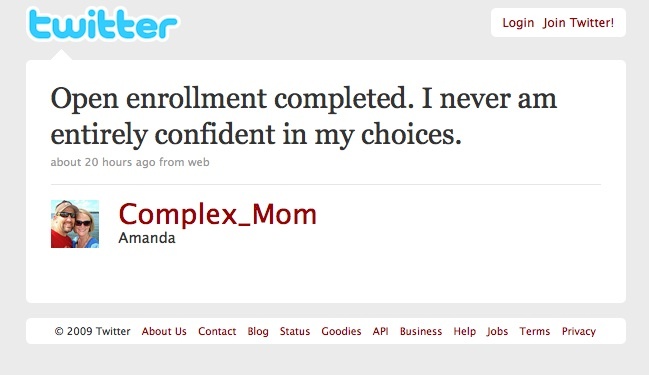Viewport: 649px width, 375px height.
Task: Open the Terms footer link
Action: (x=535, y=331)
